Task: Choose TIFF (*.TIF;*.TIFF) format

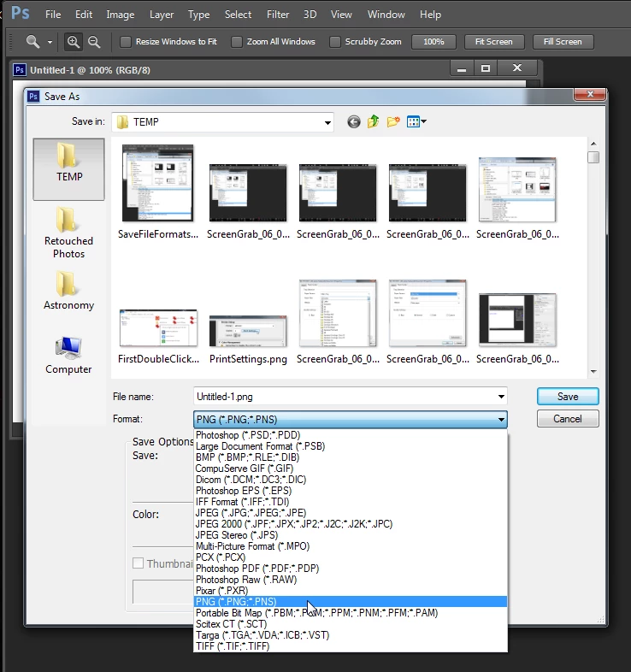Action: [x=351, y=646]
